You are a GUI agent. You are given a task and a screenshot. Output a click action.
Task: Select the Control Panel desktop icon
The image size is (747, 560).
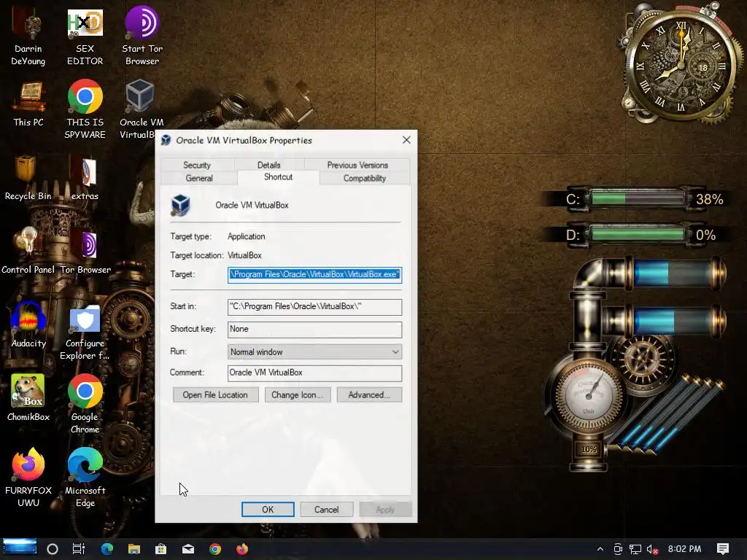pos(28,251)
